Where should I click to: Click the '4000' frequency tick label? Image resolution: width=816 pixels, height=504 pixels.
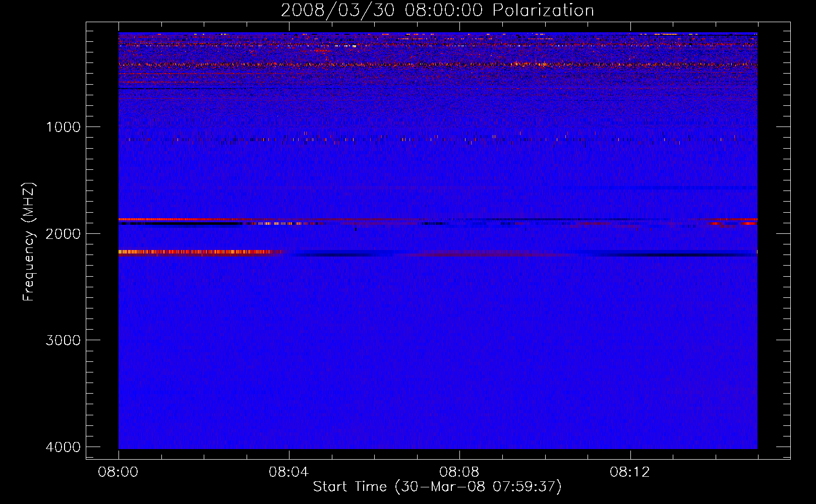pyautogui.click(x=63, y=447)
